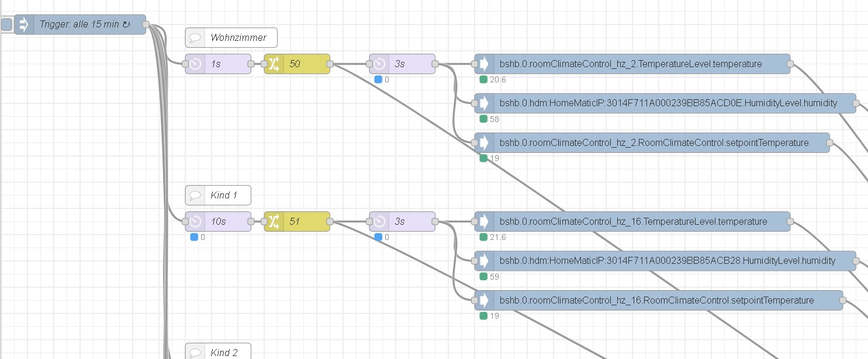Click the speech bubble icon on Kind 2 comment

tap(195, 352)
